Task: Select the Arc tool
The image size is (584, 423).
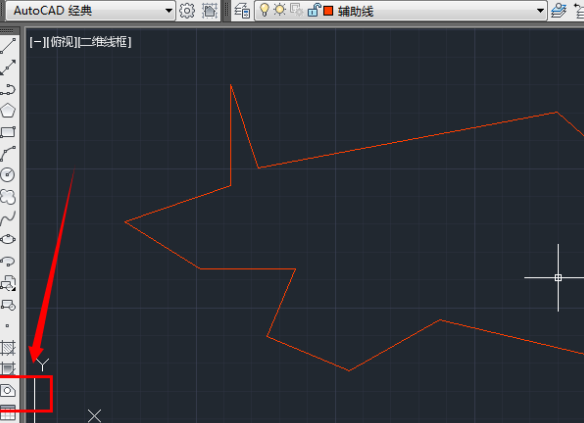Action: [x=8, y=154]
